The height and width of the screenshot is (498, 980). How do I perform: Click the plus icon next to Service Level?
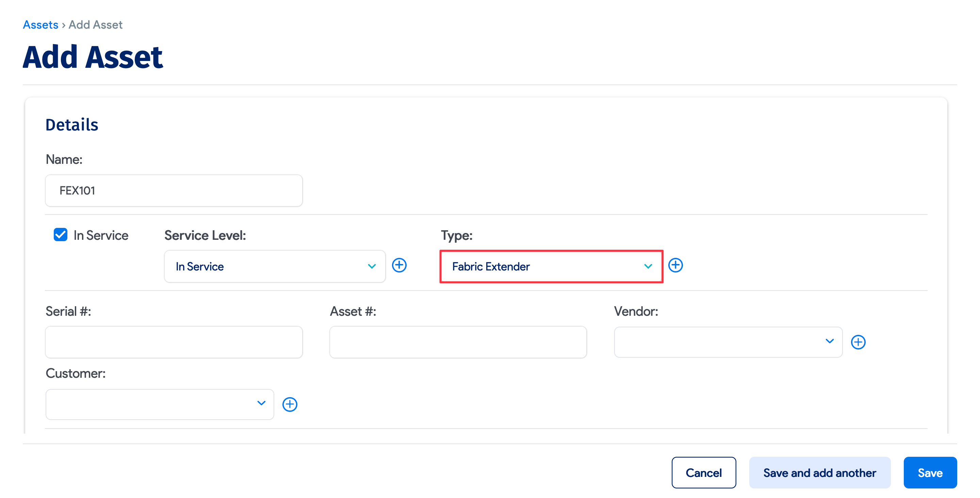pos(399,265)
